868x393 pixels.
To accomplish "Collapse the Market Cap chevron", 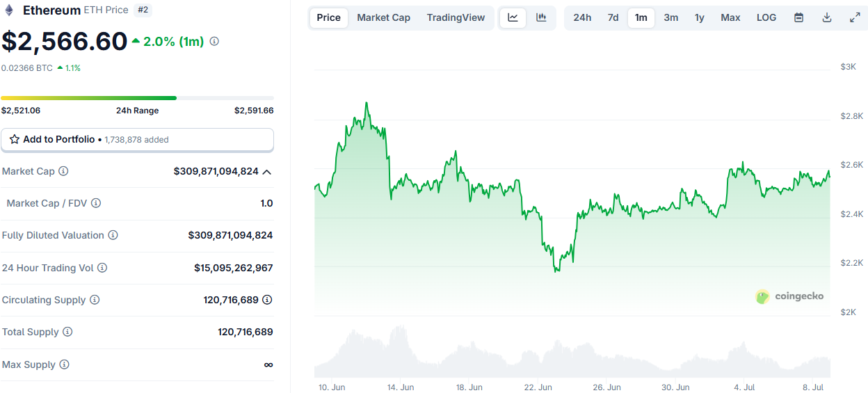I will point(267,172).
